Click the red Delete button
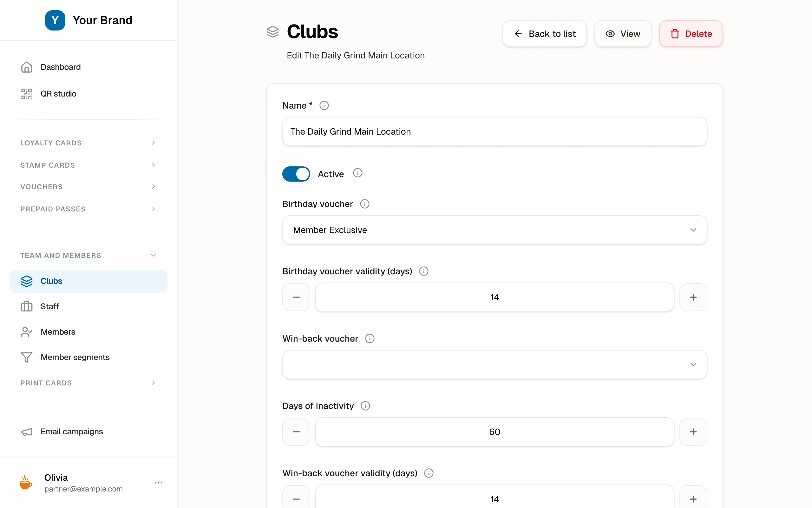The image size is (812, 508). click(691, 34)
